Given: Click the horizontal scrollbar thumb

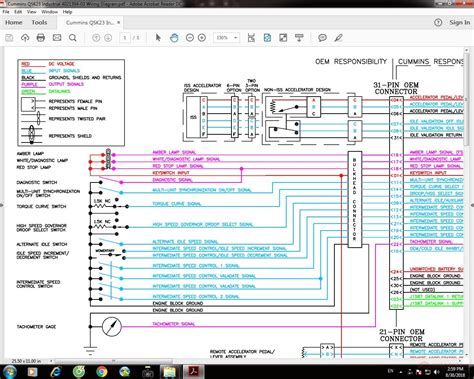Looking at the screenshot, I should coord(113,361).
